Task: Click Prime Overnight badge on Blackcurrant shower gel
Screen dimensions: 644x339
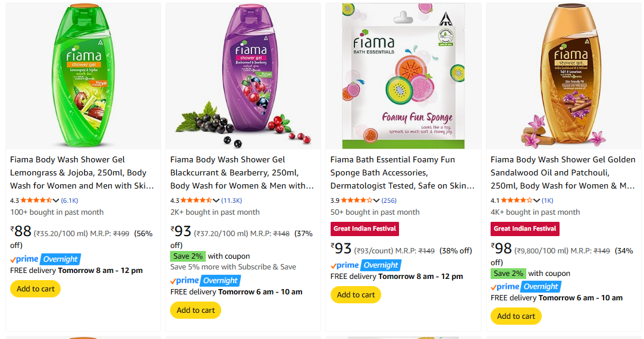Action: pyautogui.click(x=205, y=280)
